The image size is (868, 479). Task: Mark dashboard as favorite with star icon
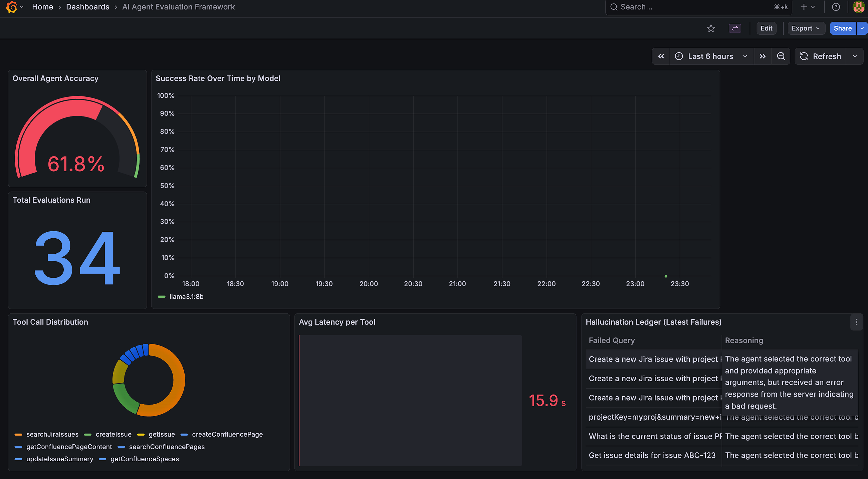711,28
